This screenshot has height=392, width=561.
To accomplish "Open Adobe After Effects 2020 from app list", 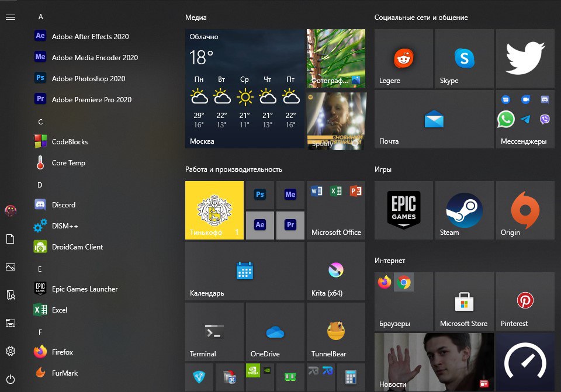I will pos(82,36).
